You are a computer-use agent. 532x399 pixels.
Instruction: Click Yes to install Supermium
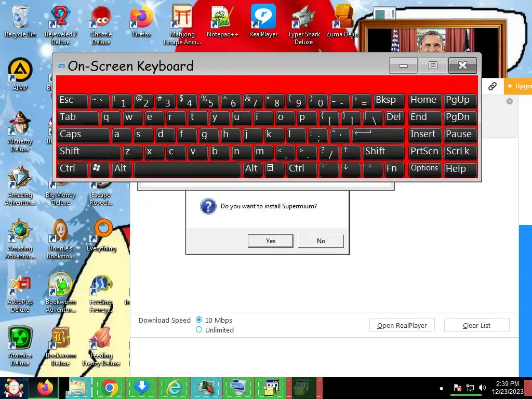coord(270,241)
